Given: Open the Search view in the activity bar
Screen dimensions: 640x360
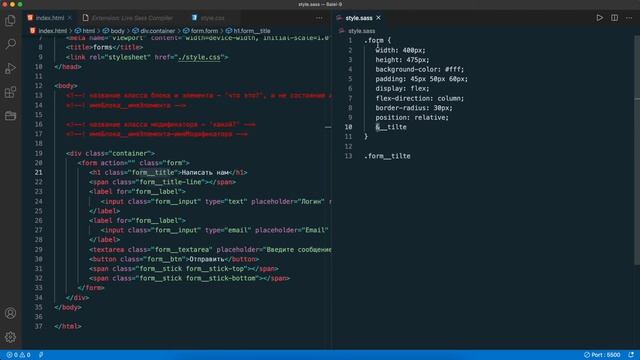Looking at the screenshot, I should tap(10, 44).
